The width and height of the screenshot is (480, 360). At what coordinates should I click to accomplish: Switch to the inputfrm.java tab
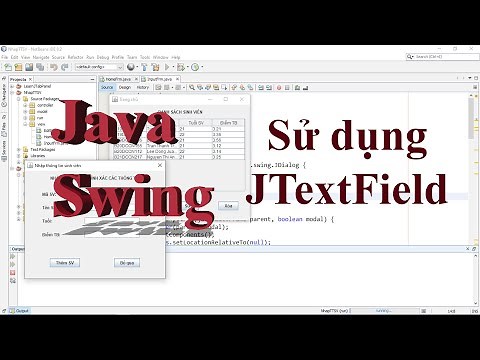coord(159,79)
